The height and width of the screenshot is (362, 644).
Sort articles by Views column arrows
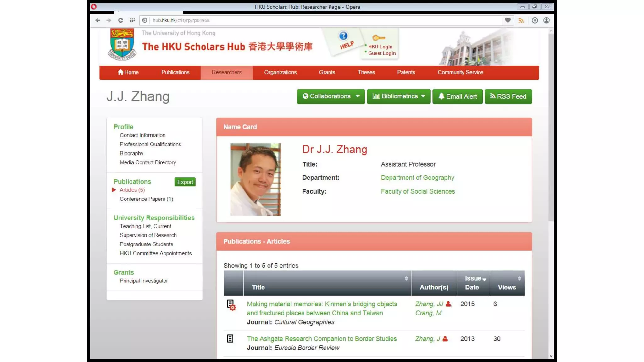pos(519,278)
